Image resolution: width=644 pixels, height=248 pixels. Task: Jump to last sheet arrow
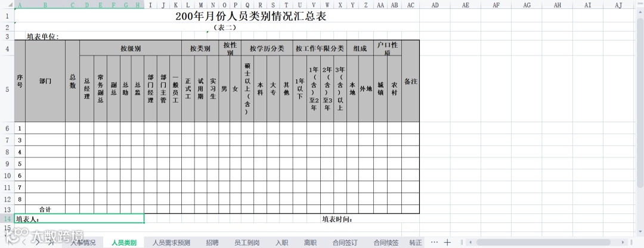pyautogui.click(x=51, y=242)
